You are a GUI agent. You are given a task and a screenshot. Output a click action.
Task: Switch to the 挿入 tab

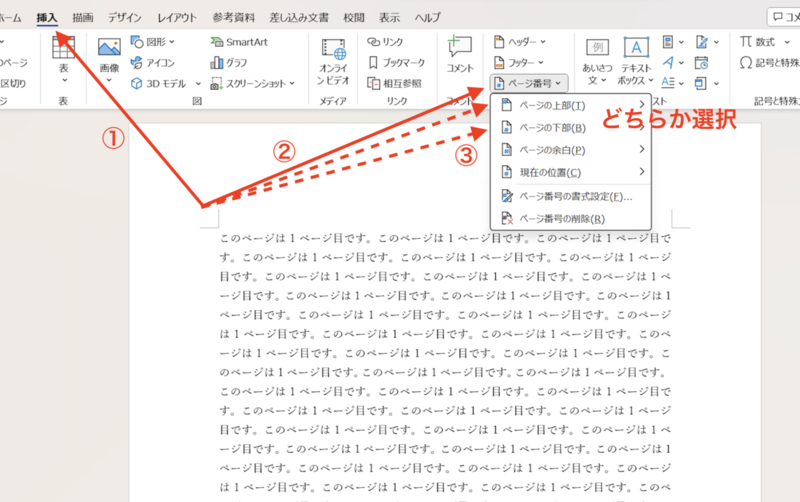[x=46, y=17]
